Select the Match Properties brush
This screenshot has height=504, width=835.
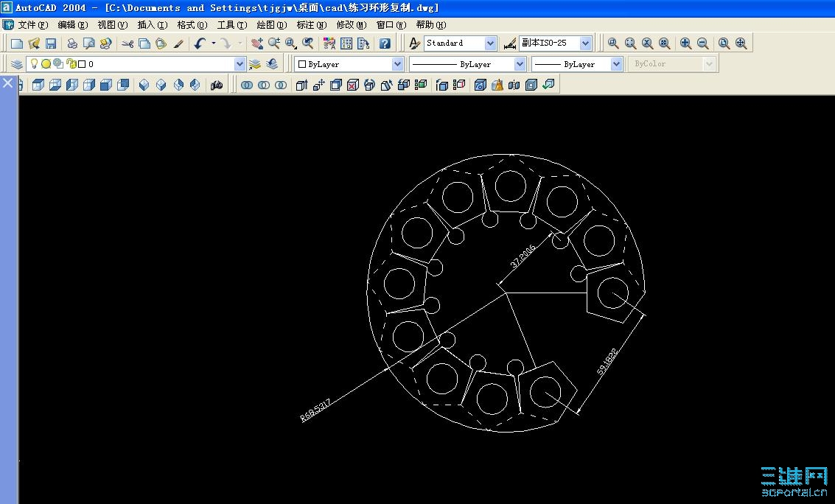pyautogui.click(x=178, y=43)
